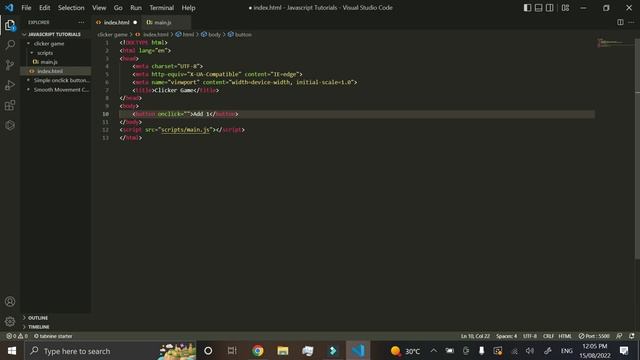Open the Accounts icon in activity bar
Viewport: 640px width, 360px height.
click(x=10, y=302)
